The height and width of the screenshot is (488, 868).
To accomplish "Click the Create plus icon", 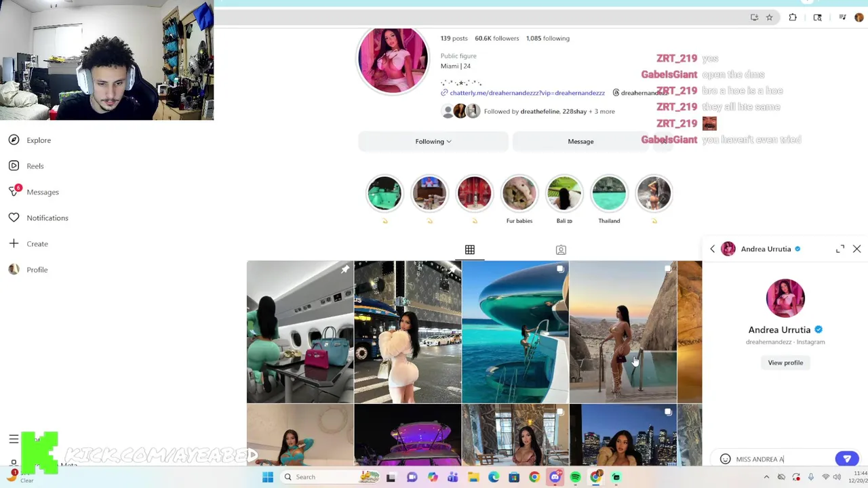I will [x=14, y=243].
